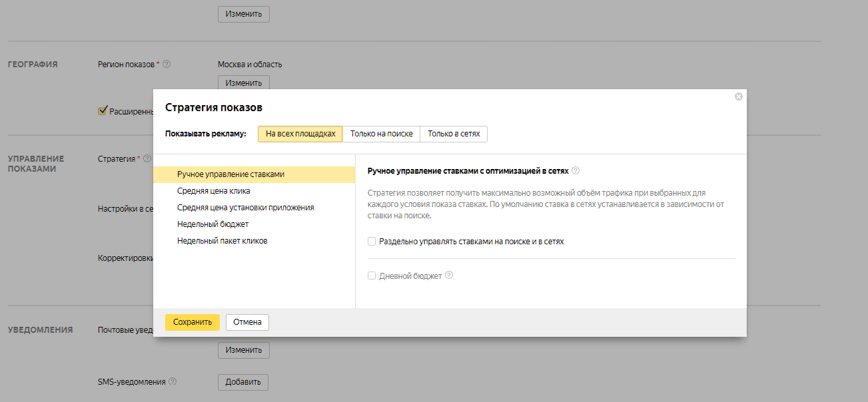The width and height of the screenshot is (868, 402).
Task: Enable Раздельно управлять ставками checkbox
Action: click(372, 242)
